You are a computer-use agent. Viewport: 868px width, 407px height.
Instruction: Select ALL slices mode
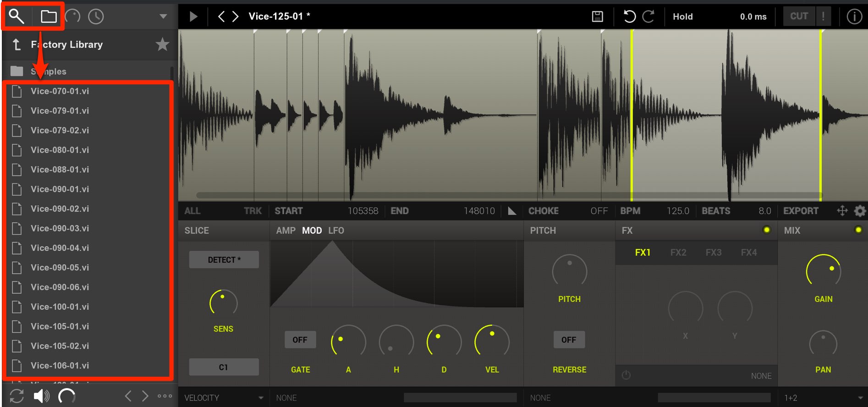[x=192, y=211]
